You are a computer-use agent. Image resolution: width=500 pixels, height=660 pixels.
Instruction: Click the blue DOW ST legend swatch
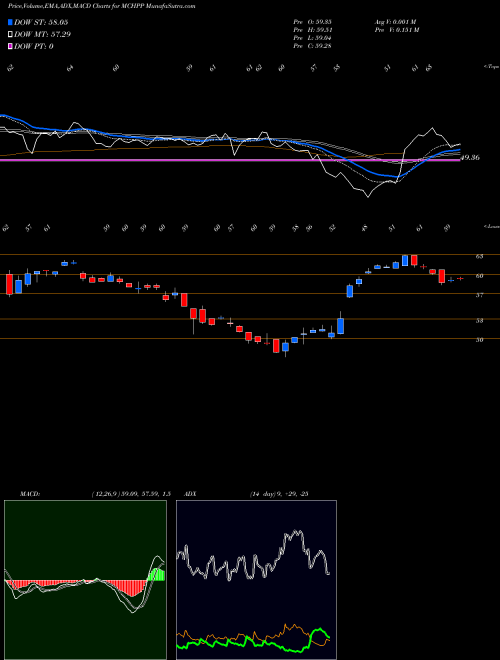click(11, 22)
